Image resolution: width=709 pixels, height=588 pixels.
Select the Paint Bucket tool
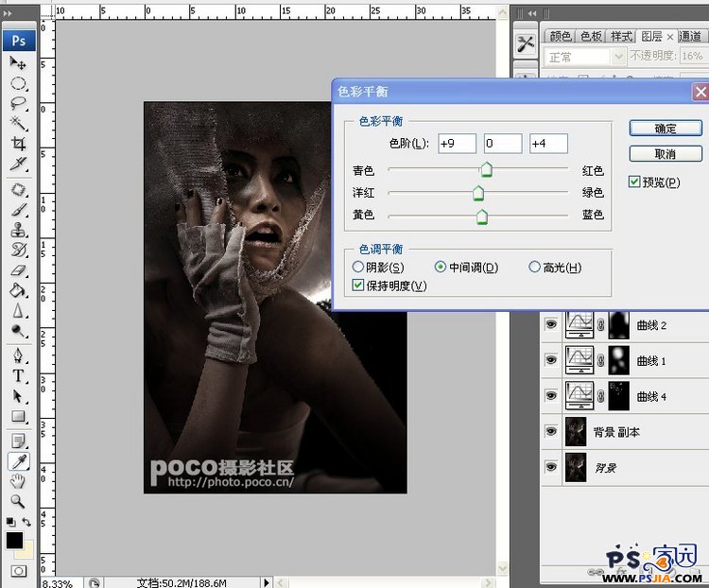pos(18,290)
